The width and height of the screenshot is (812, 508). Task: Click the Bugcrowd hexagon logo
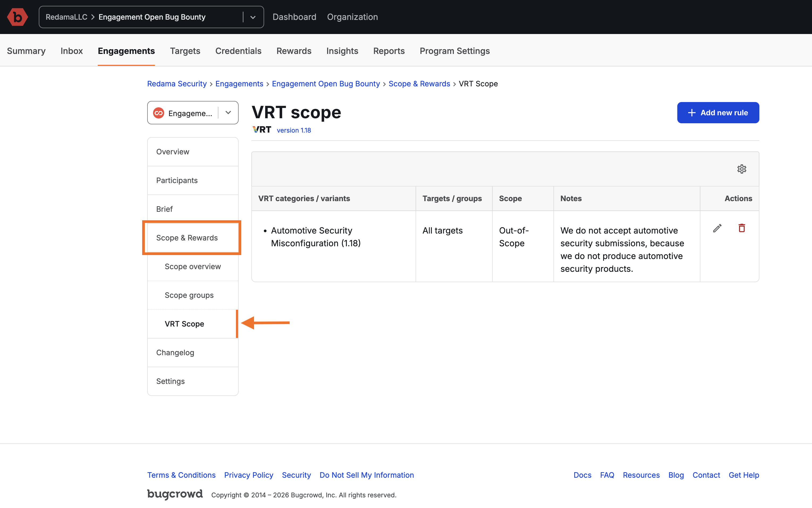click(x=18, y=17)
